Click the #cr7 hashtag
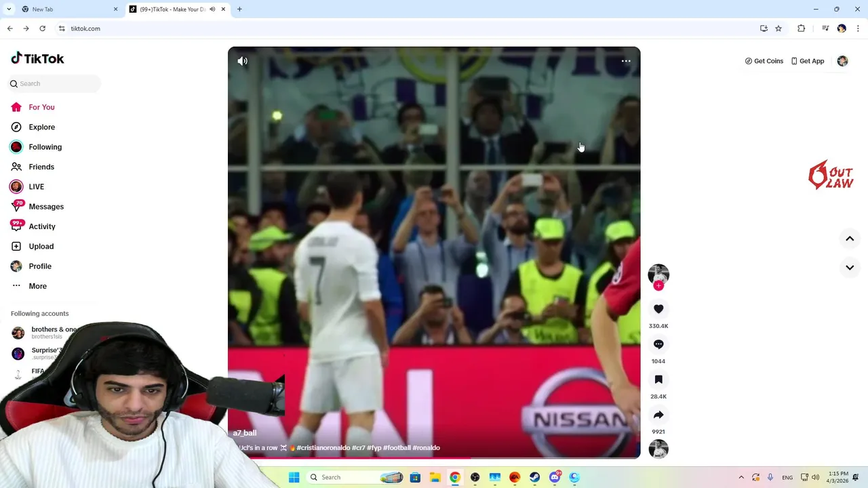 pyautogui.click(x=359, y=448)
